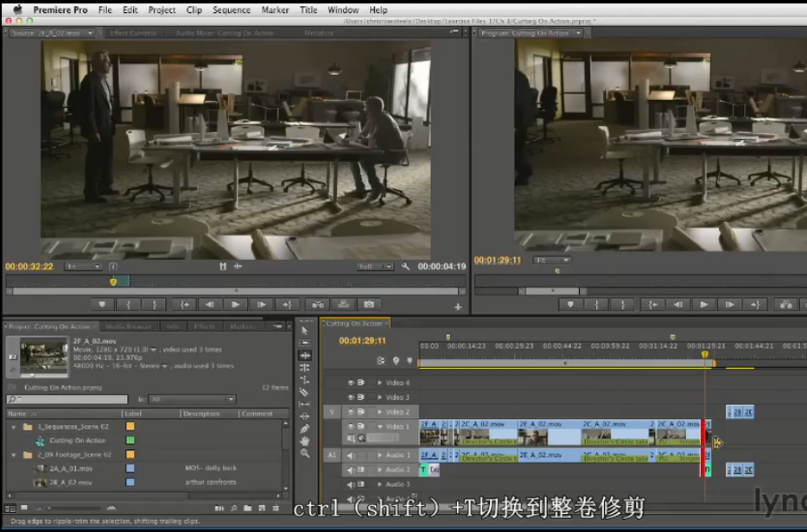The width and height of the screenshot is (807, 532).
Task: Switch to the Media Browser tab
Action: [x=128, y=326]
